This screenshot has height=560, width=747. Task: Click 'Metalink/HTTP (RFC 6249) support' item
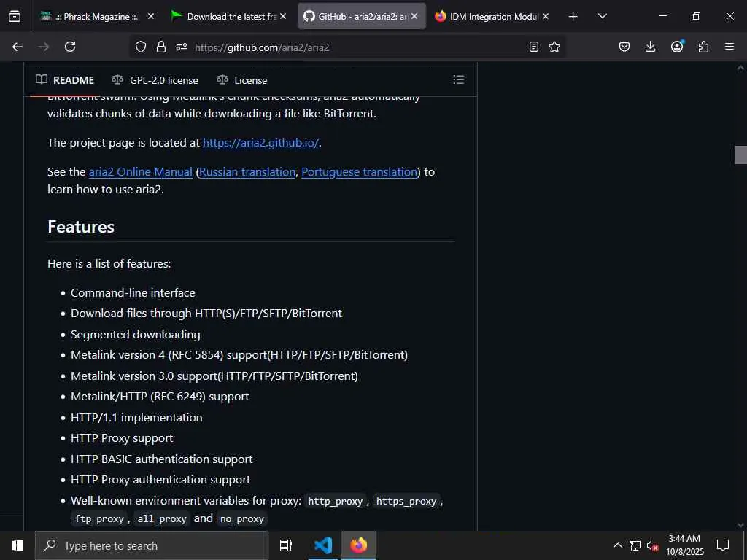point(160,397)
